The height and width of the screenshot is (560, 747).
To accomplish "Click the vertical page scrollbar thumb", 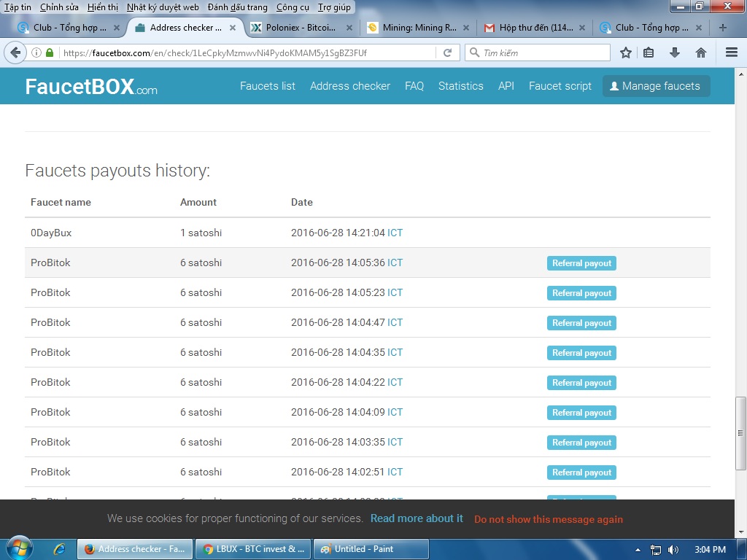I will (x=740, y=433).
